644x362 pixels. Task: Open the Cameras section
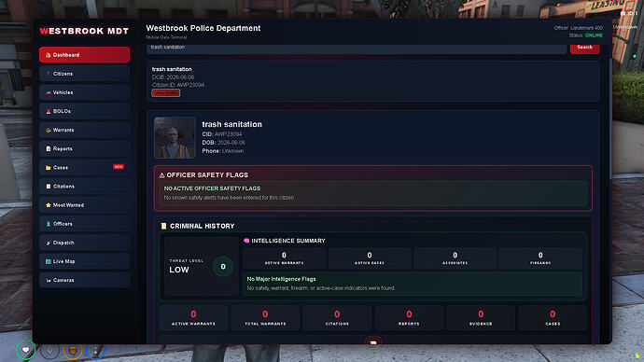84,280
